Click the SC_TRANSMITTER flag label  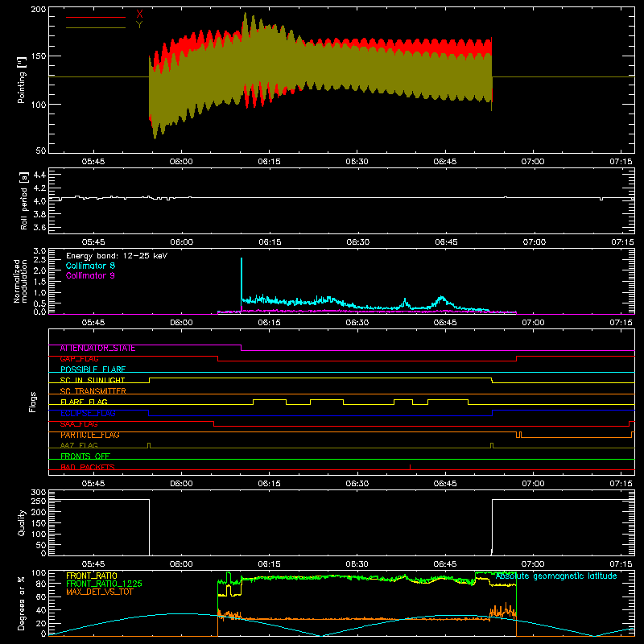[93, 391]
